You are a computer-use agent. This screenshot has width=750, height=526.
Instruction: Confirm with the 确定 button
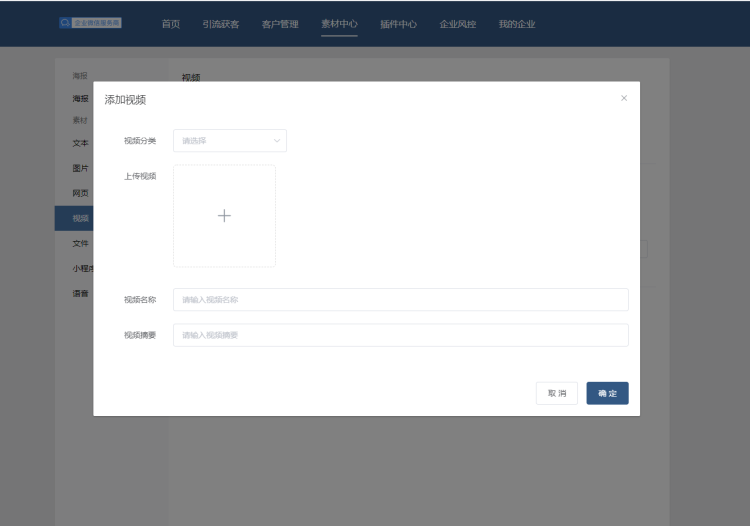[607, 393]
